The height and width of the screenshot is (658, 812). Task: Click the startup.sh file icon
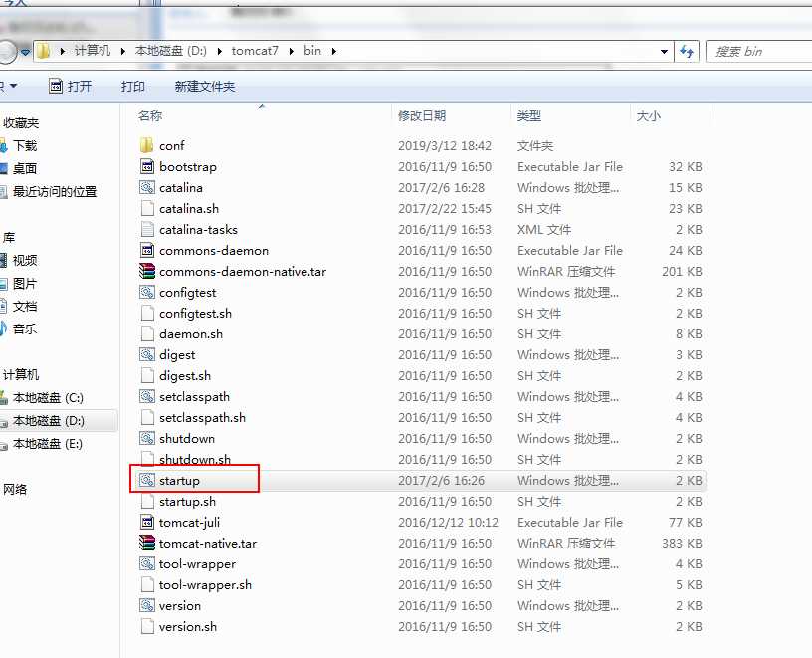click(x=147, y=501)
